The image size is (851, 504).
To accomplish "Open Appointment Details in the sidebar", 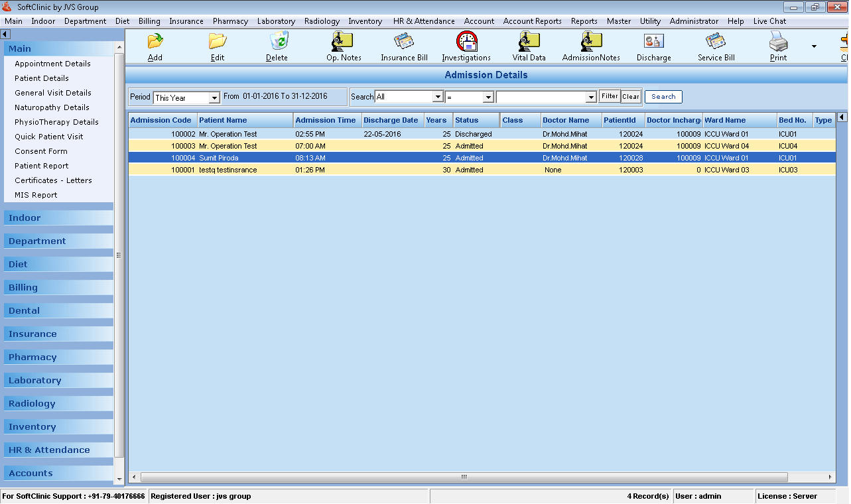I will 52,64.
